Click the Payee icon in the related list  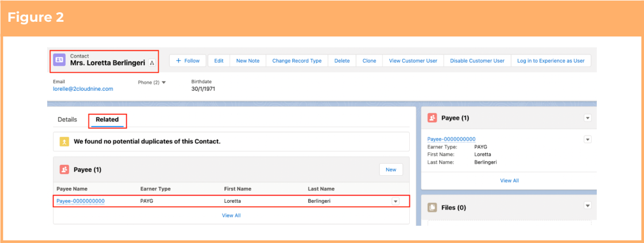click(64, 169)
